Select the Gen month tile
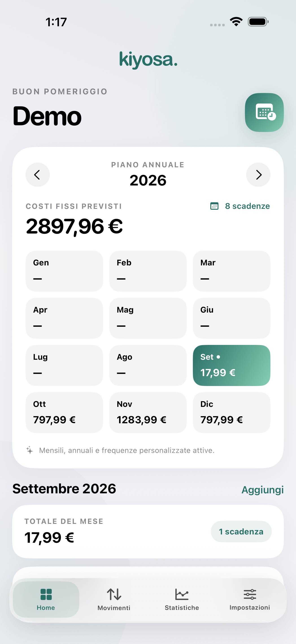The height and width of the screenshot is (644, 296). (x=64, y=271)
